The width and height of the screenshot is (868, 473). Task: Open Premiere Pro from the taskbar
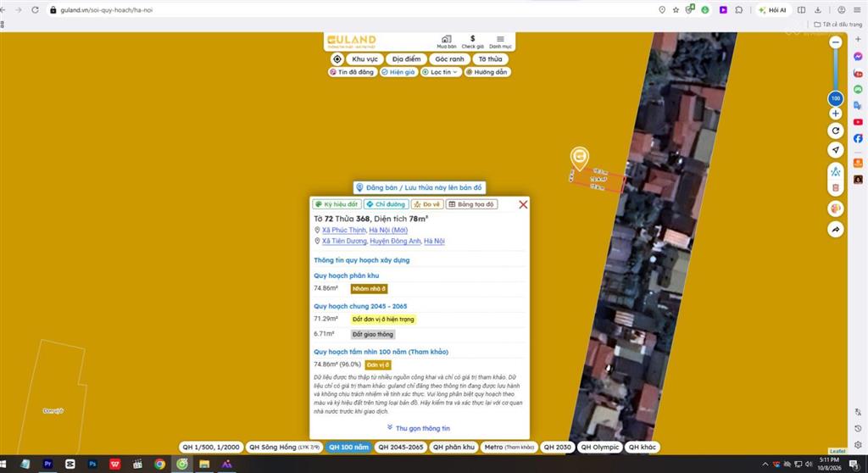tap(47, 465)
